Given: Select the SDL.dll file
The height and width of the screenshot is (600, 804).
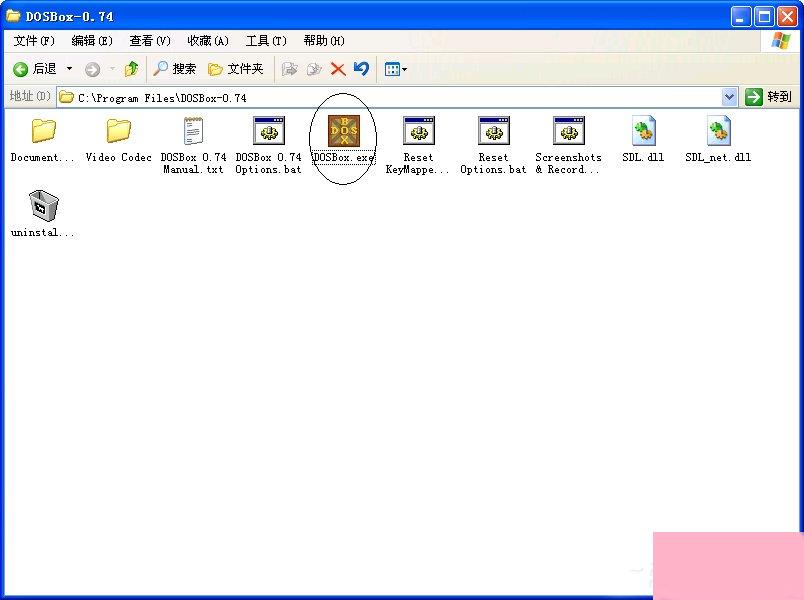Looking at the screenshot, I should click(644, 131).
